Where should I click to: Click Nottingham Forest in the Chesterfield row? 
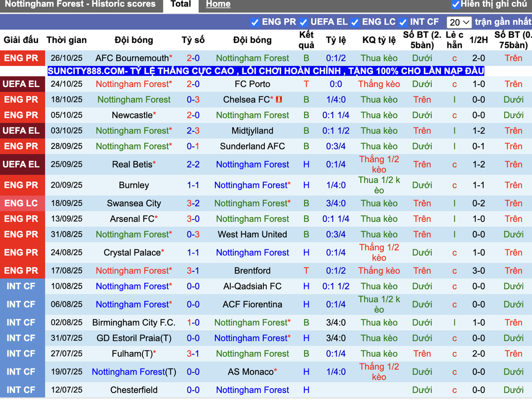point(252,390)
